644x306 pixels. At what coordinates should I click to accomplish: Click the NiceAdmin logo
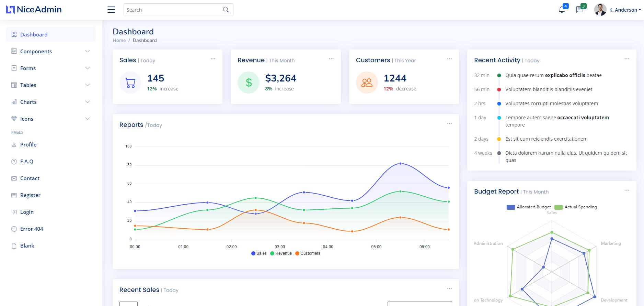click(34, 10)
